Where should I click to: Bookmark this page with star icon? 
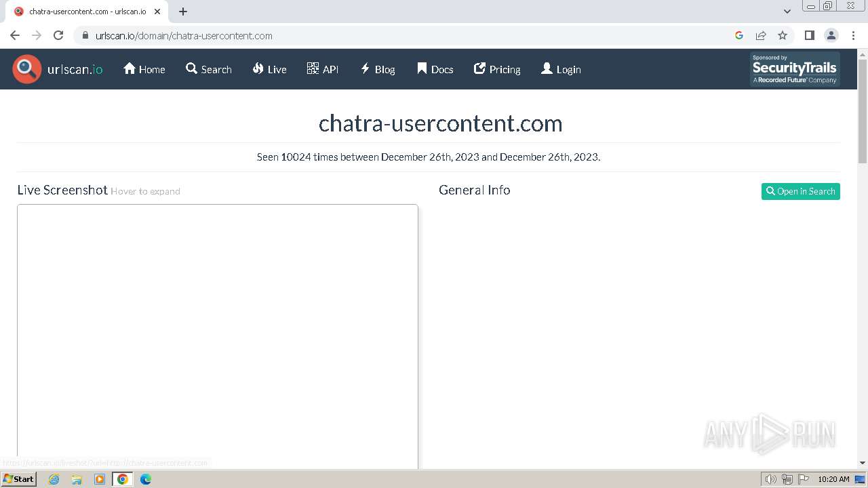coord(783,35)
